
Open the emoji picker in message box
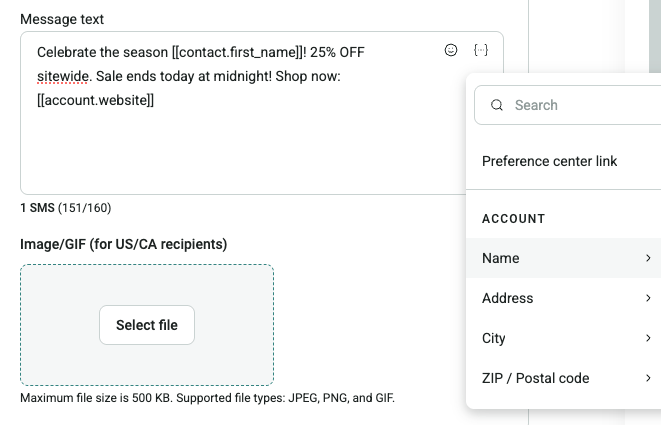(x=451, y=50)
